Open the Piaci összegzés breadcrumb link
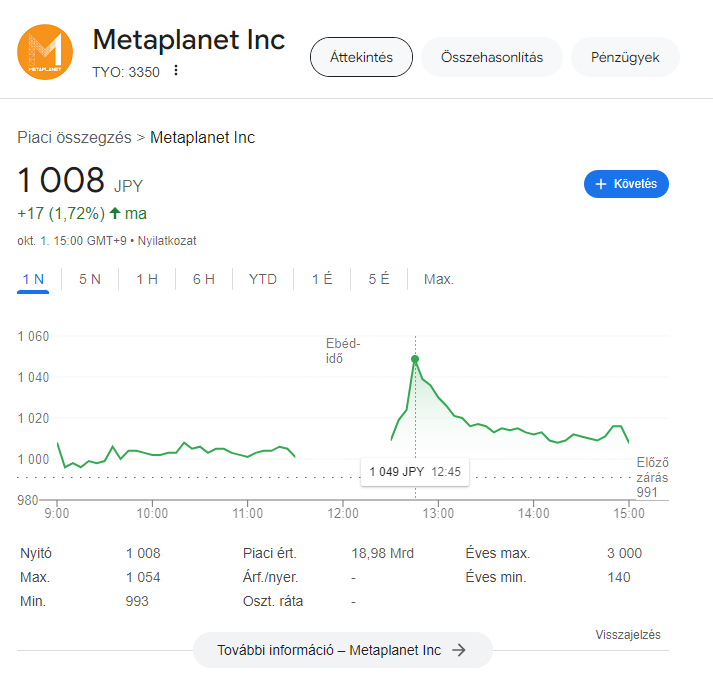This screenshot has width=713, height=687. (74, 137)
